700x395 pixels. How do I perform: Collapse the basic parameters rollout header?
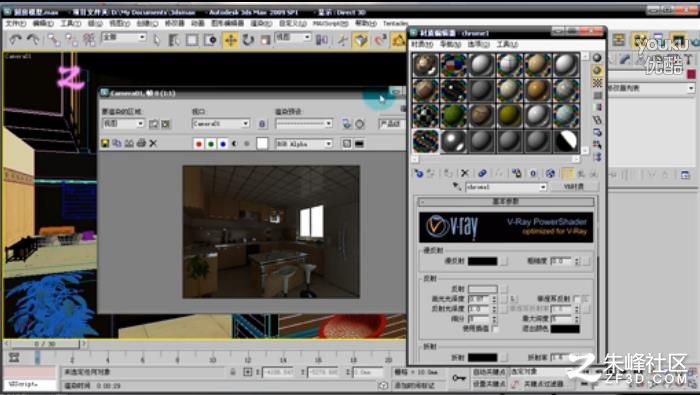coord(506,202)
